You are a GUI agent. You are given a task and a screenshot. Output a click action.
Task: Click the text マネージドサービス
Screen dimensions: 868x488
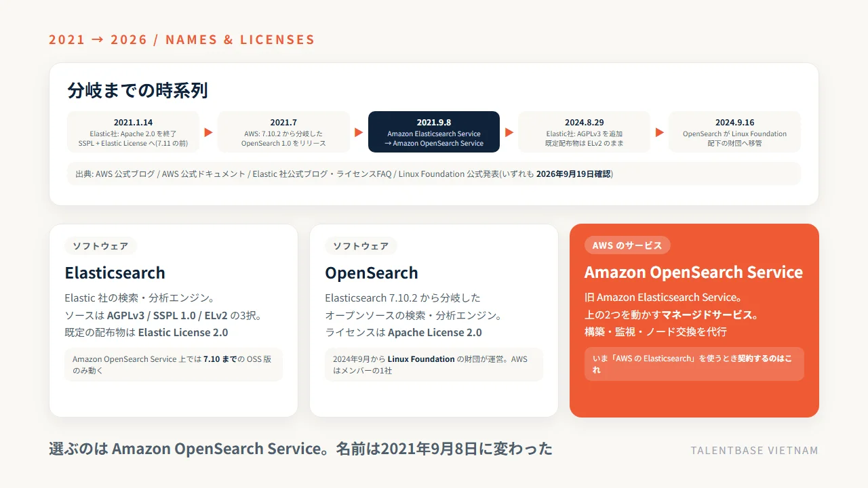[707, 315]
